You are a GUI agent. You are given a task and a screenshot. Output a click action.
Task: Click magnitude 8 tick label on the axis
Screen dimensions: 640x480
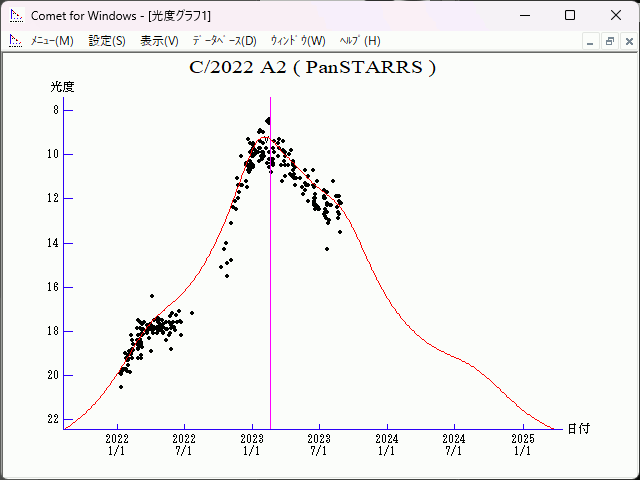[56, 110]
